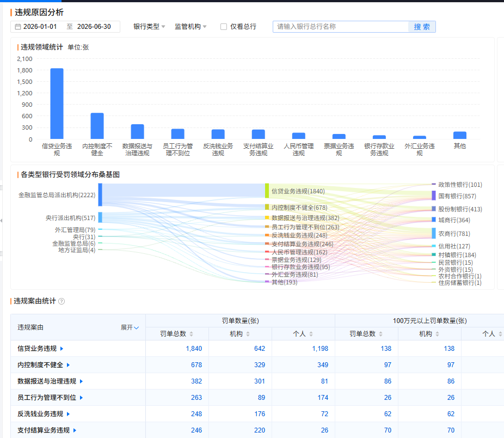Open the 1,840 total penalties link

click(194, 349)
